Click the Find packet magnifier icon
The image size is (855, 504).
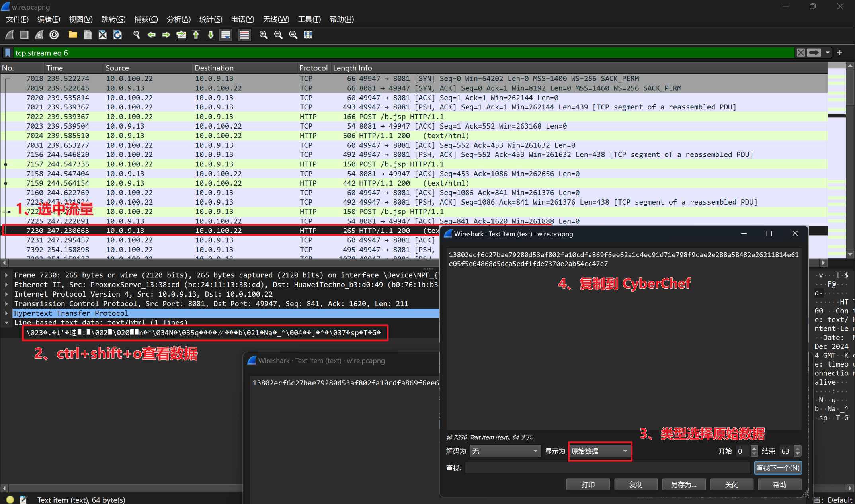[x=137, y=35]
